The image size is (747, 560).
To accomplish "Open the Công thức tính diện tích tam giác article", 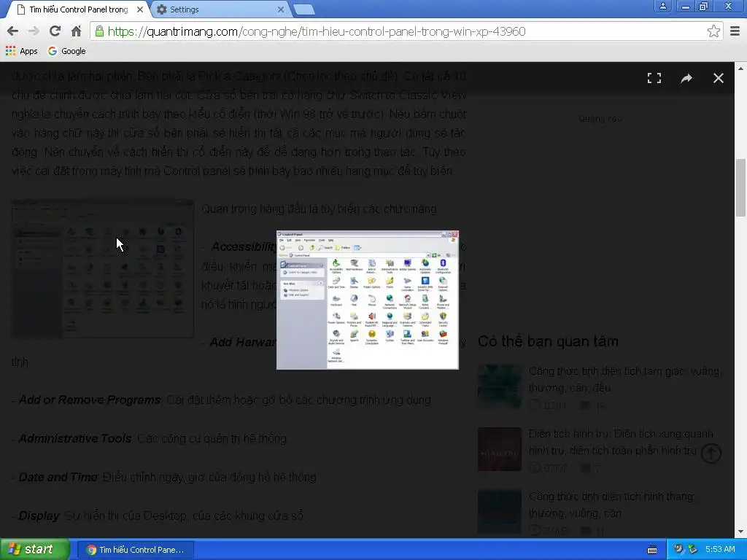I will (624, 379).
